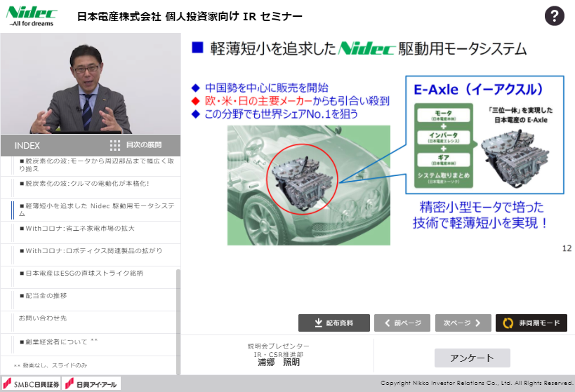Click the presenter video thumbnail
Screen dimensions: 575x392
click(91, 84)
